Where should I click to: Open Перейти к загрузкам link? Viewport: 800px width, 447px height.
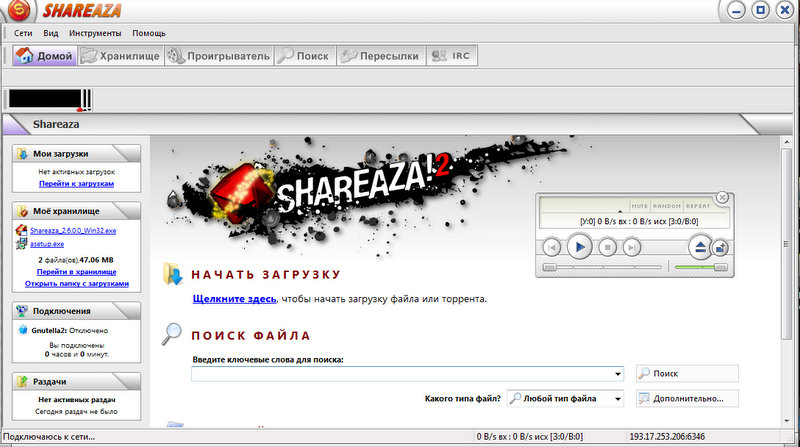[x=77, y=184]
